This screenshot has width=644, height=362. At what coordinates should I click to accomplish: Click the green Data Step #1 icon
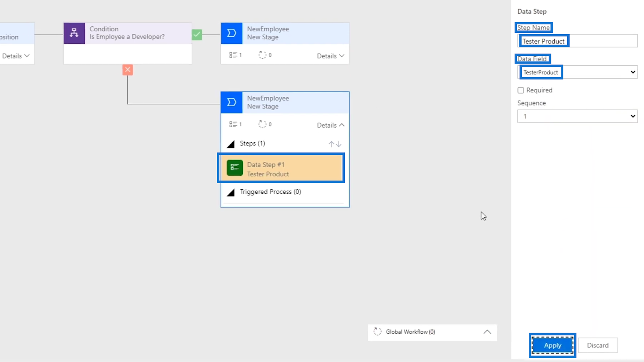[x=235, y=168]
